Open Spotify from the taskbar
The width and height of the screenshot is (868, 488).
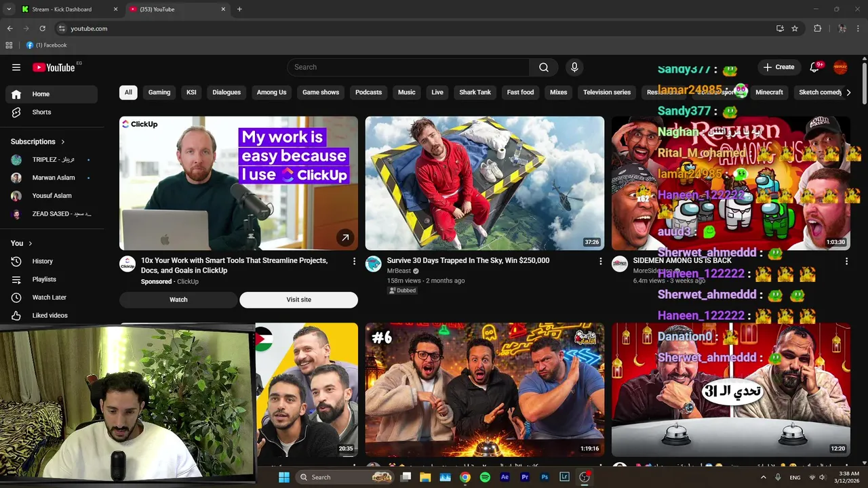pos(485,477)
